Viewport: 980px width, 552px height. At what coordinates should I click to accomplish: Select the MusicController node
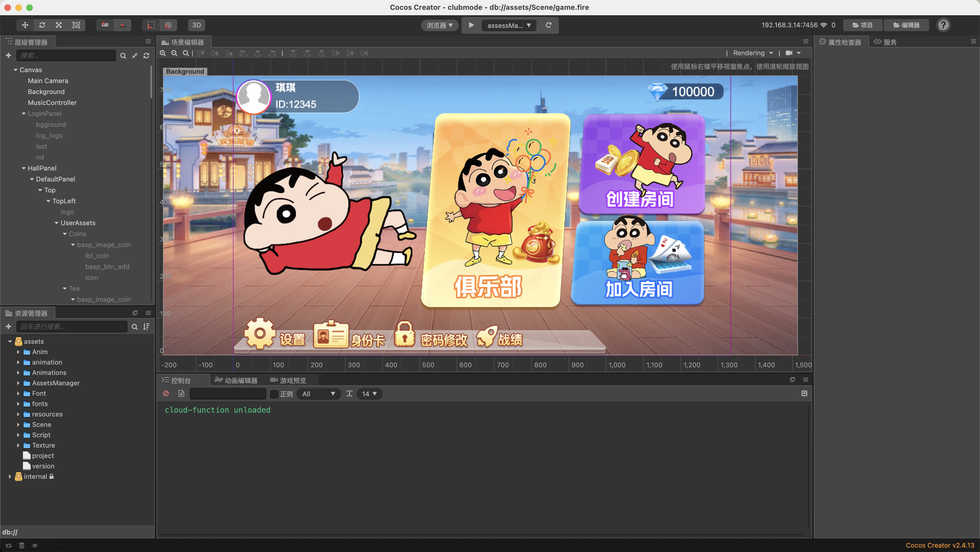(52, 103)
